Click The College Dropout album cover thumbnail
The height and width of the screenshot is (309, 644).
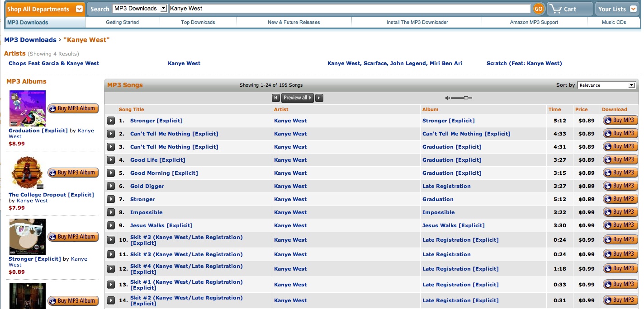point(28,173)
